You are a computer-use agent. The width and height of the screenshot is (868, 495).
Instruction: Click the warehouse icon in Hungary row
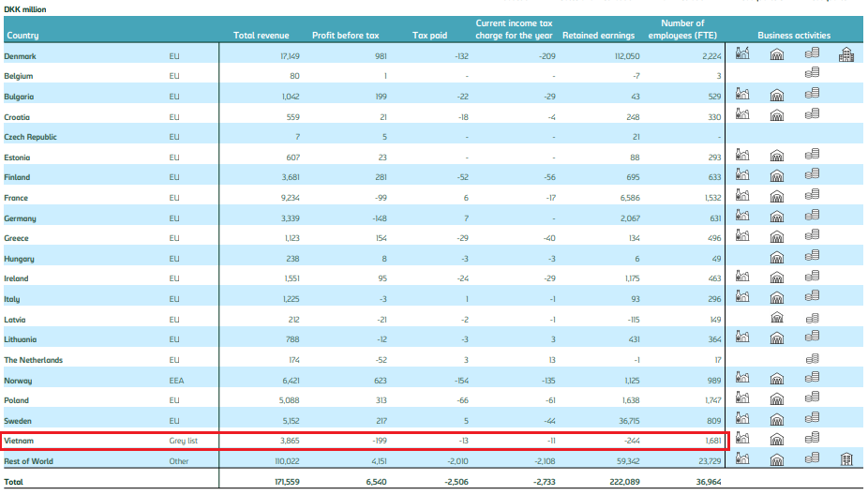(x=776, y=257)
